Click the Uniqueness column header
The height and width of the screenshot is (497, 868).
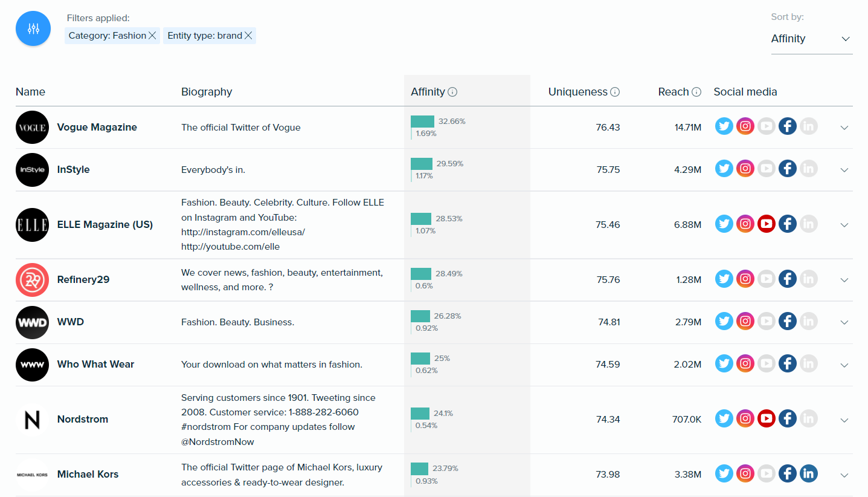(x=577, y=92)
